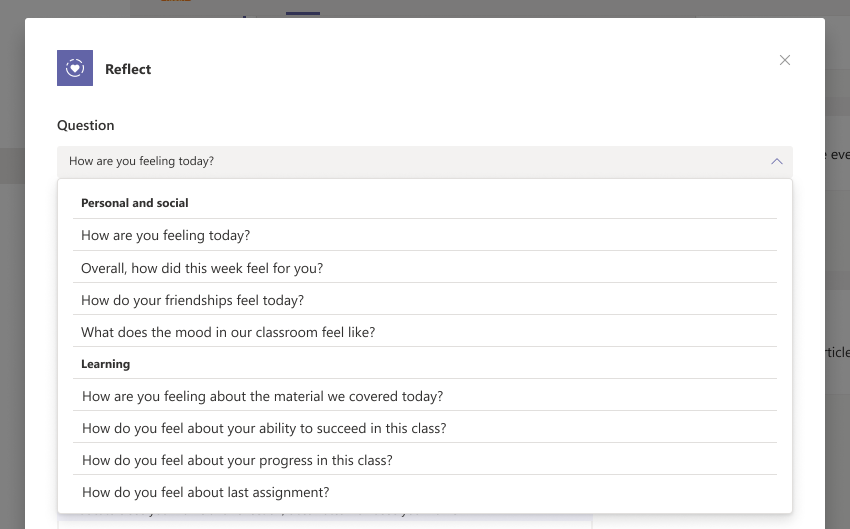850x529 pixels.
Task: Click the "Personal and social" group header
Action: 135,203
